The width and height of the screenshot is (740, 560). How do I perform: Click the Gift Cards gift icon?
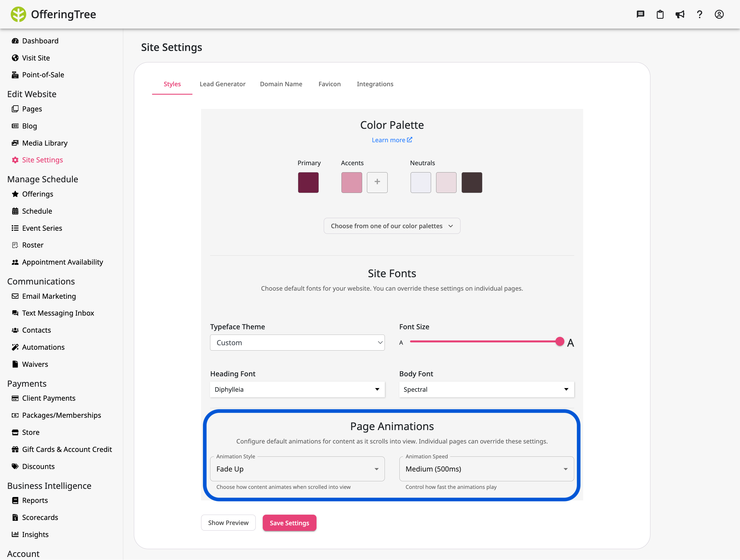[x=15, y=449]
